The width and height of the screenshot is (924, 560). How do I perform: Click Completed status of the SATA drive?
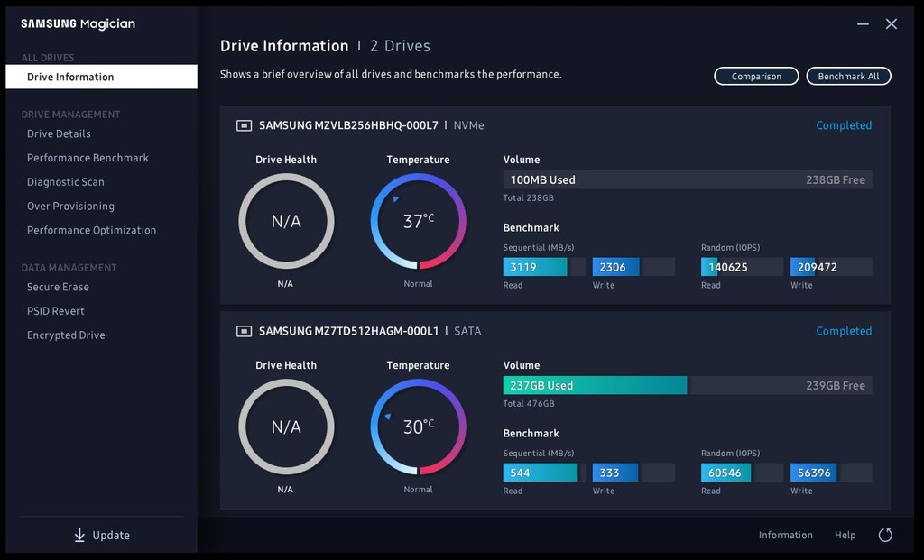coord(844,331)
